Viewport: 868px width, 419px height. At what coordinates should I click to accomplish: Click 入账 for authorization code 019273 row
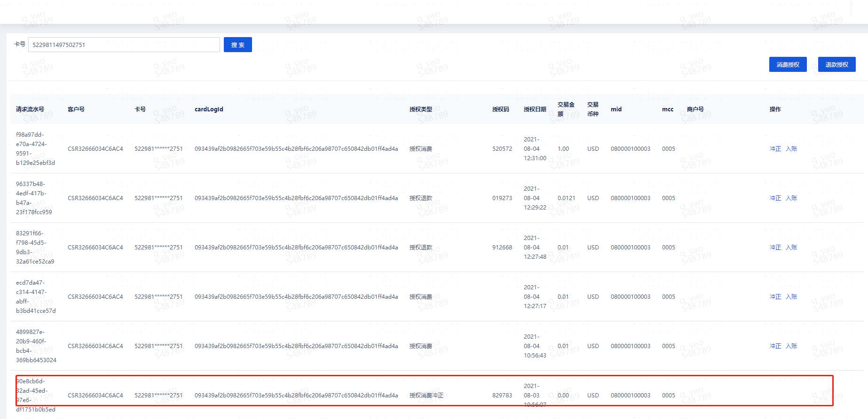(791, 198)
